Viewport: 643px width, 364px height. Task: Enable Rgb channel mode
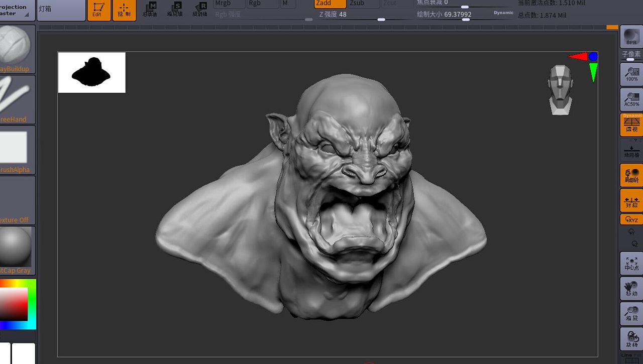(262, 4)
